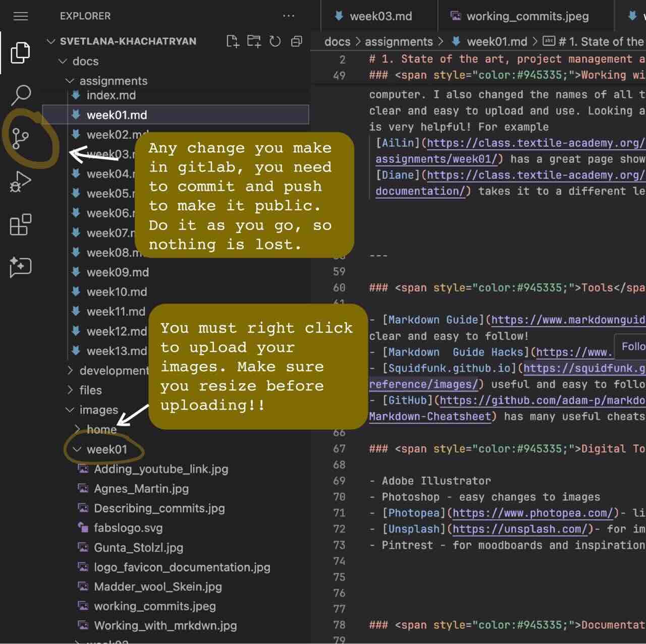Open the hamburger application menu

click(20, 16)
